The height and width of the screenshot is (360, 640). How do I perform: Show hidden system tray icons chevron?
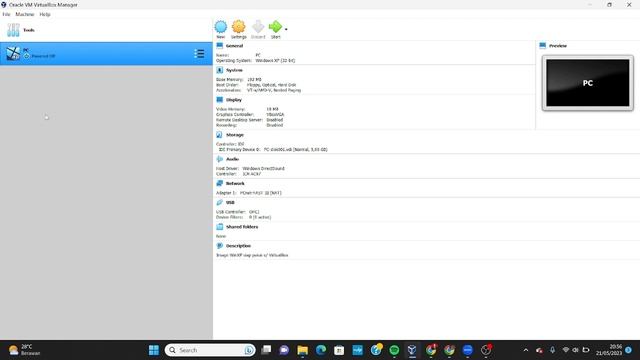coord(526,350)
